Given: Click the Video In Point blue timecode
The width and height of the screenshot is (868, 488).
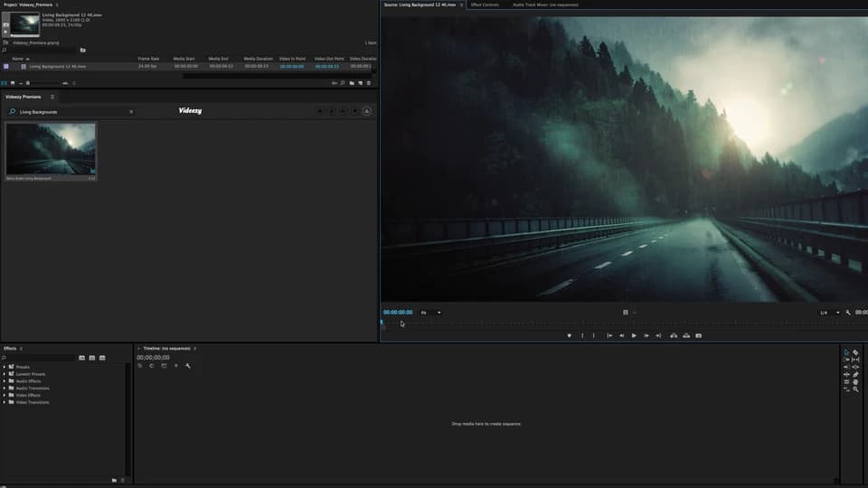Looking at the screenshot, I should click(292, 66).
